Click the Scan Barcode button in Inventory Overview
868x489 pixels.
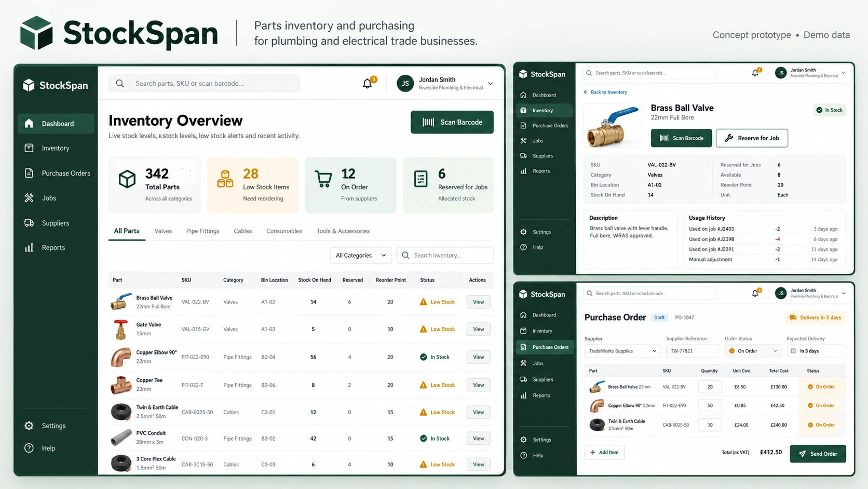[x=452, y=122]
